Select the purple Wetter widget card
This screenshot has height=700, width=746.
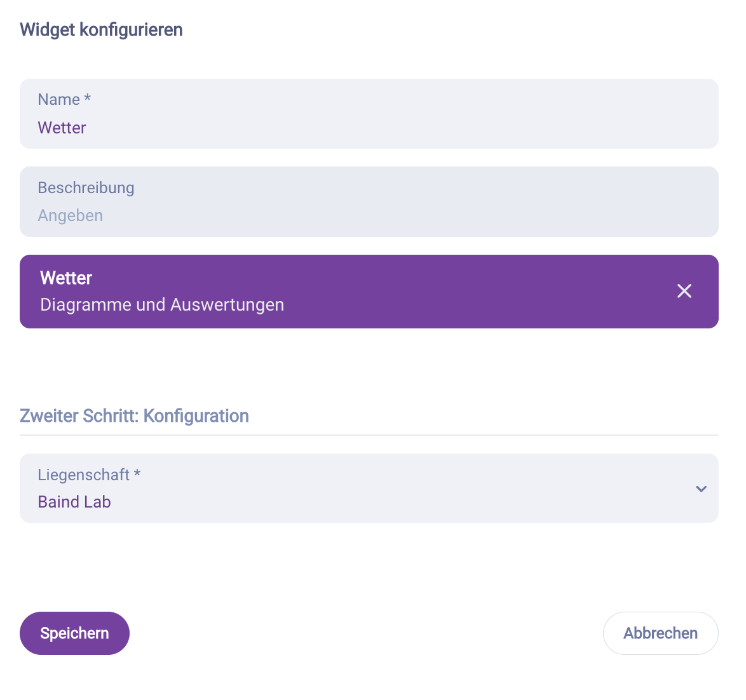pos(318,291)
